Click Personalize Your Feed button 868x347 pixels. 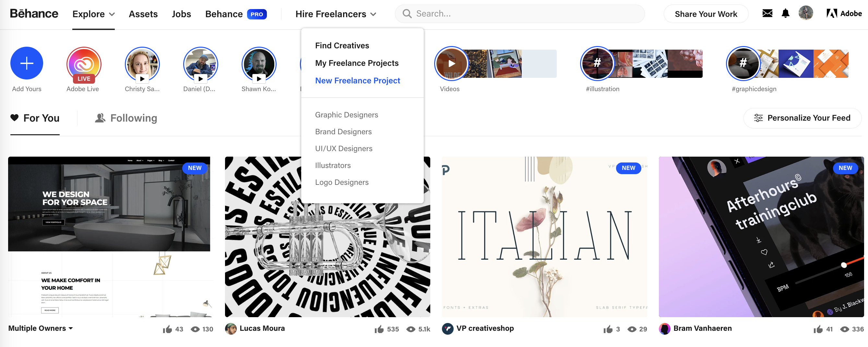coord(802,118)
